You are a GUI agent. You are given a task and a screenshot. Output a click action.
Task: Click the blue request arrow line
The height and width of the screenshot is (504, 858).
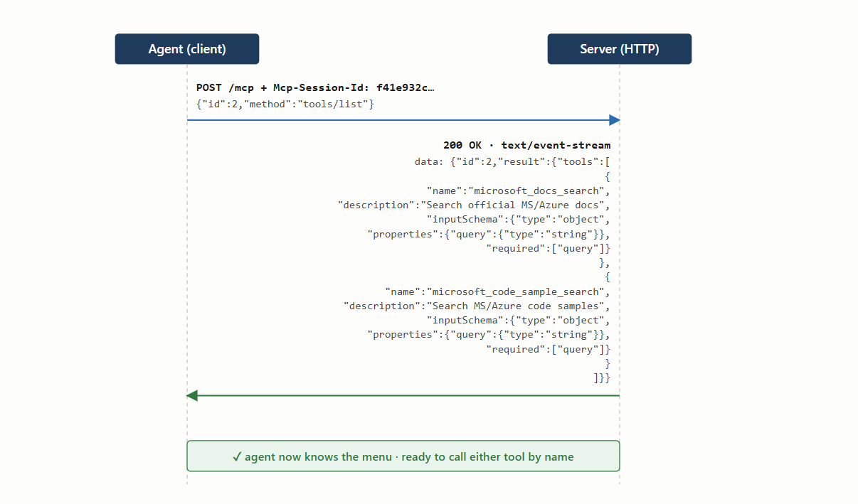pos(403,120)
